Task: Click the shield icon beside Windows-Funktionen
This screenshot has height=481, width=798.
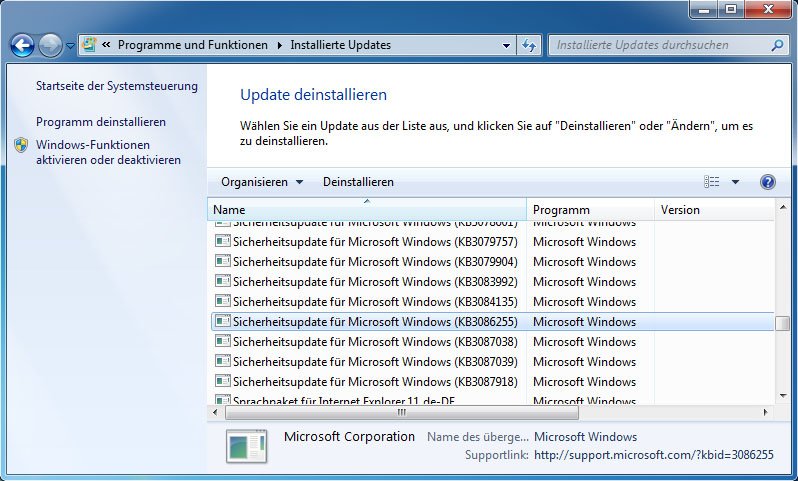Action: pos(21,146)
